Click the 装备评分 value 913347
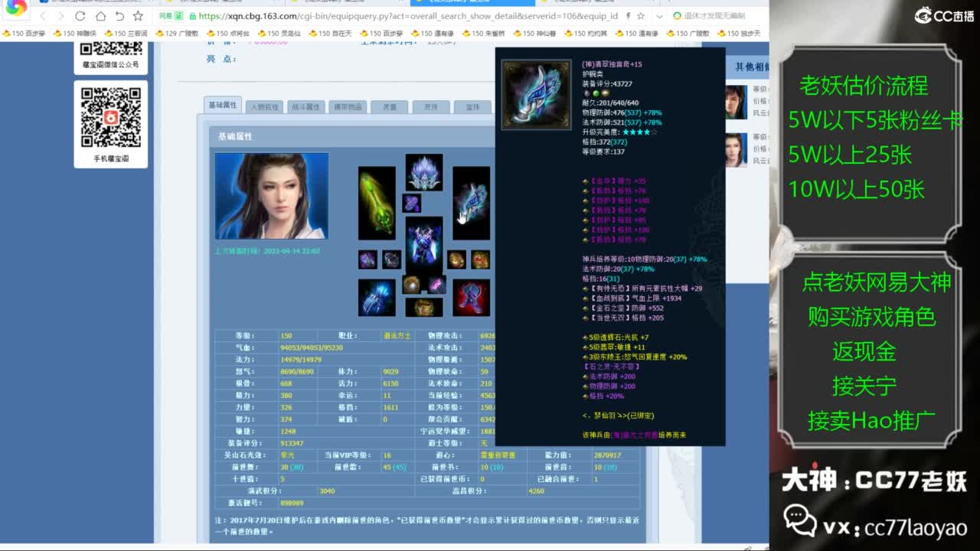The width and height of the screenshot is (980, 551). pos(292,443)
